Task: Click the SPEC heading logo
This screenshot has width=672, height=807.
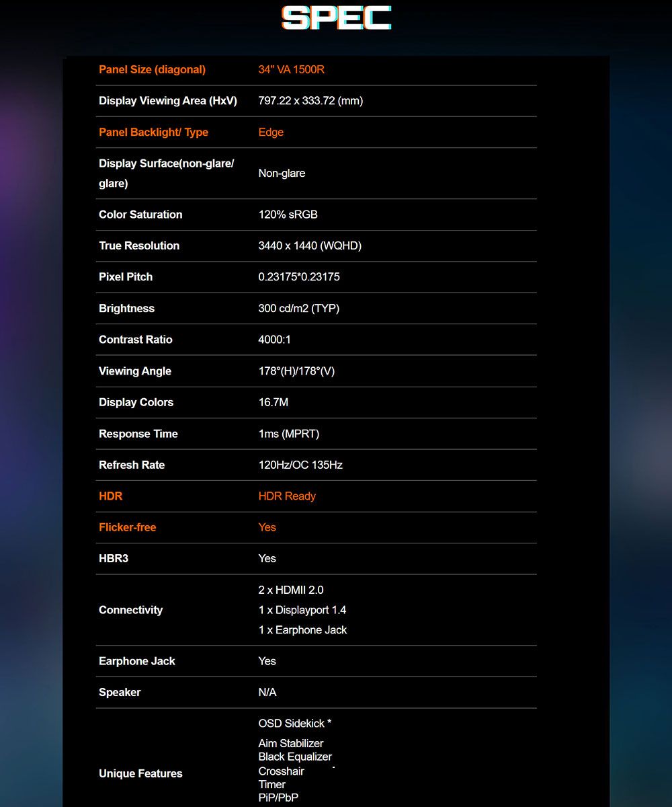Action: click(336, 18)
